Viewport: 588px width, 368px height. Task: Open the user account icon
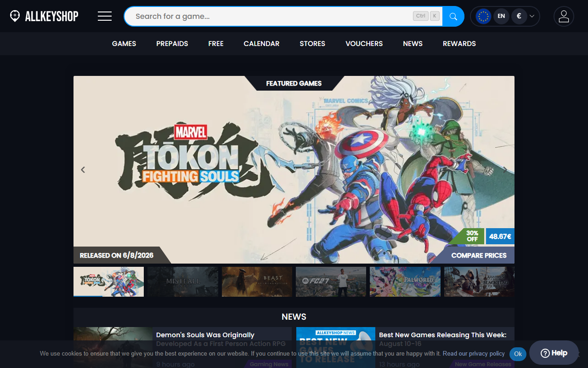[x=564, y=16]
